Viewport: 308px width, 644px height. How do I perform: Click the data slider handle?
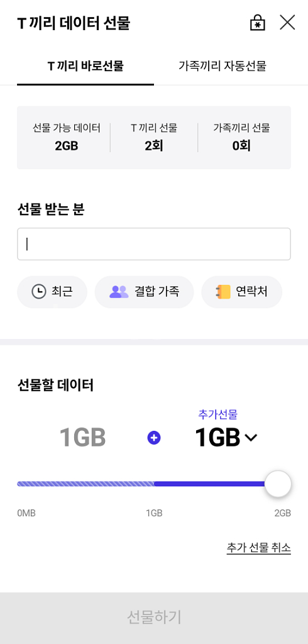click(278, 484)
